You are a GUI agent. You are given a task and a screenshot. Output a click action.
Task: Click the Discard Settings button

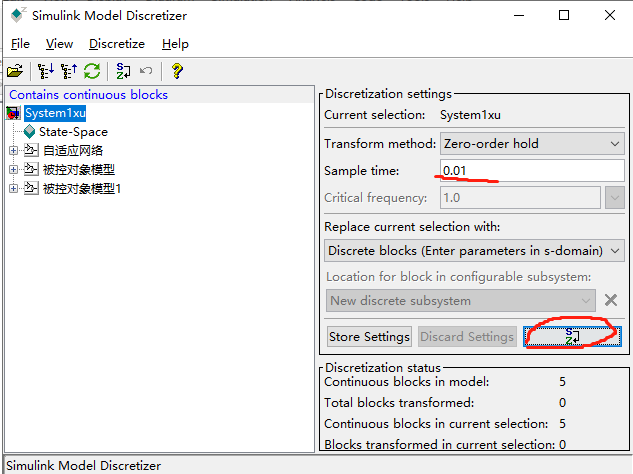pyautogui.click(x=467, y=336)
